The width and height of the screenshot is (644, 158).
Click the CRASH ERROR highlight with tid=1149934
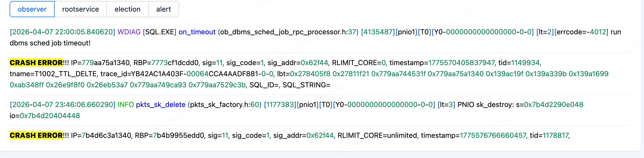click(36, 63)
